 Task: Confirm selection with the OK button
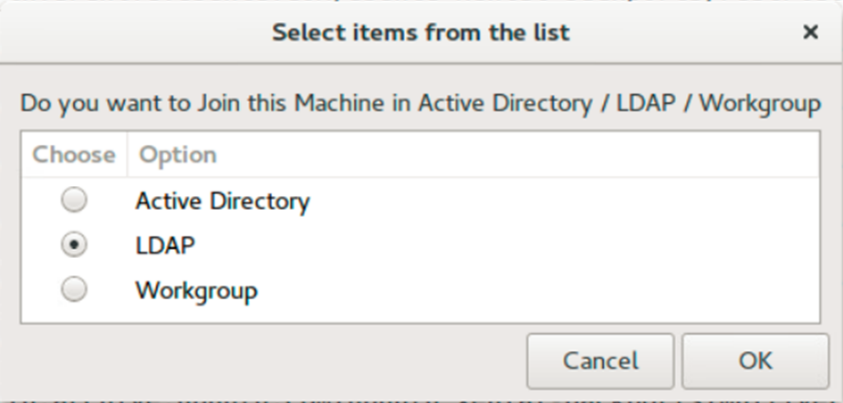pos(755,361)
